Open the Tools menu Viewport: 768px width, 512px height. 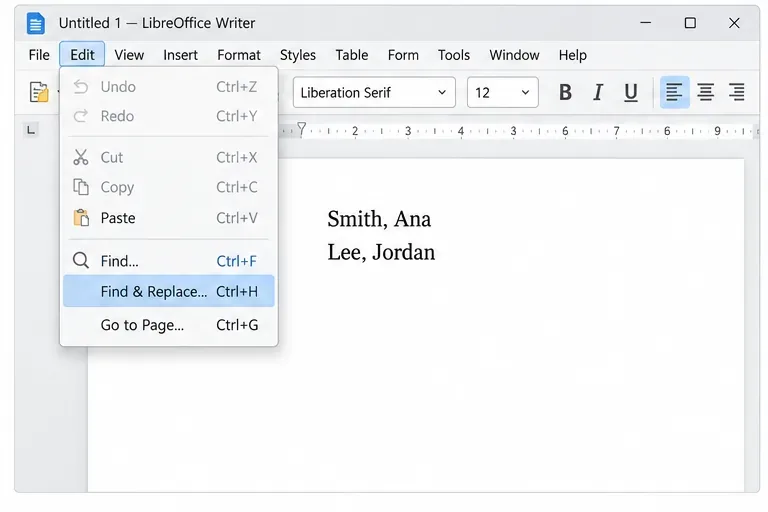pos(454,55)
